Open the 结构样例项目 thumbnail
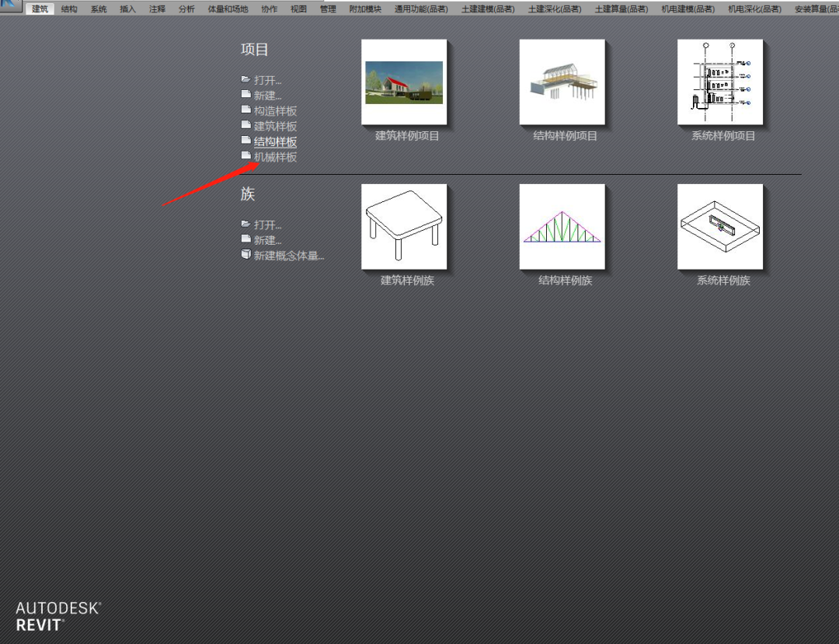Screen dimensions: 839x644 coord(562,82)
